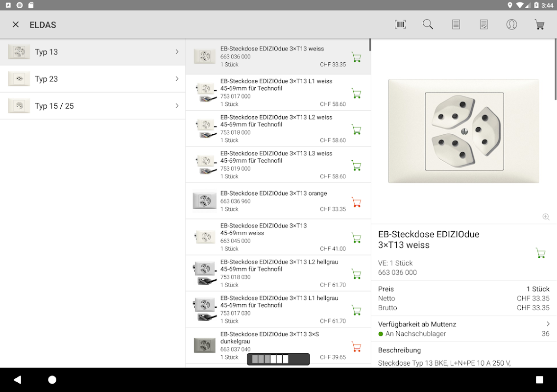
Task: Open thumbnail of orange socket product
Action: 205,201
